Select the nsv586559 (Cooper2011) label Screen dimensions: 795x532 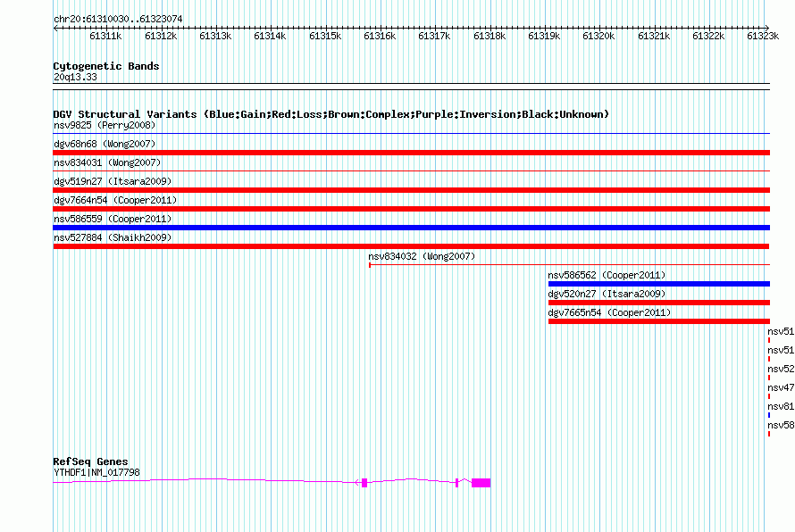pos(113,219)
